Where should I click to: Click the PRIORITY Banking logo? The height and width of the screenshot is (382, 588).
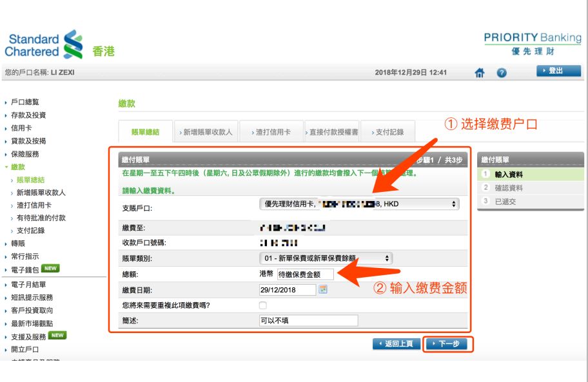533,44
